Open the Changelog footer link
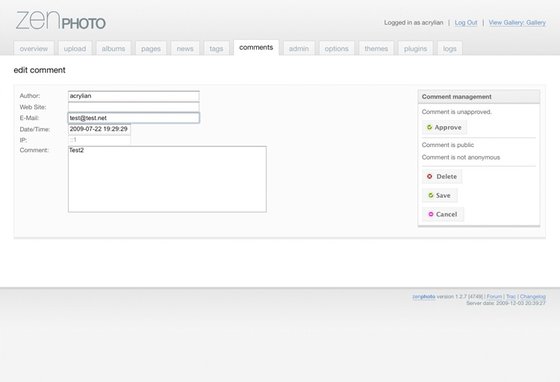Screen dimensions: 560x382 [x=532, y=297]
